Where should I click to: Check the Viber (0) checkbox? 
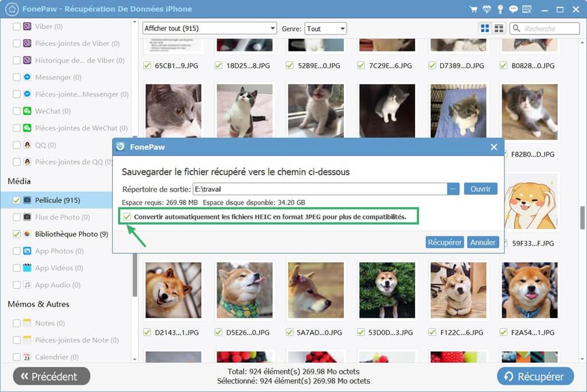(x=17, y=26)
